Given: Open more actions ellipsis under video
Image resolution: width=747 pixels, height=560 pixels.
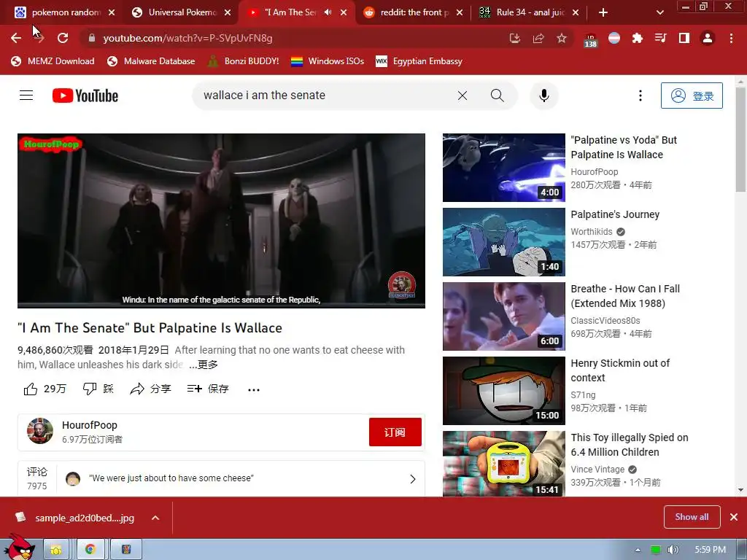Looking at the screenshot, I should coord(254,390).
